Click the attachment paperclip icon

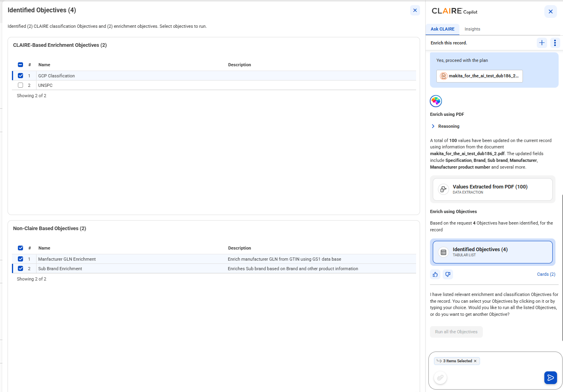tap(440, 378)
